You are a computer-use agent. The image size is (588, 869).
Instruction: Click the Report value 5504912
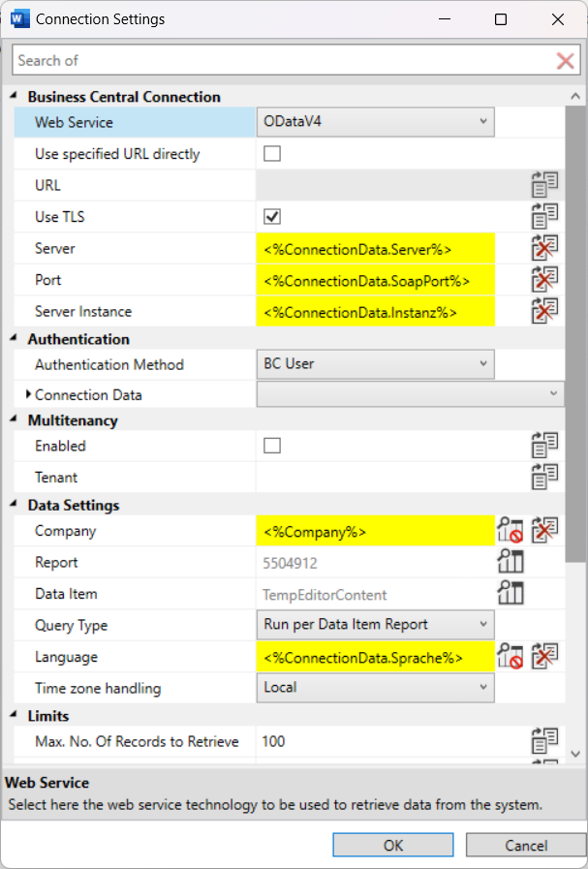[x=290, y=563]
